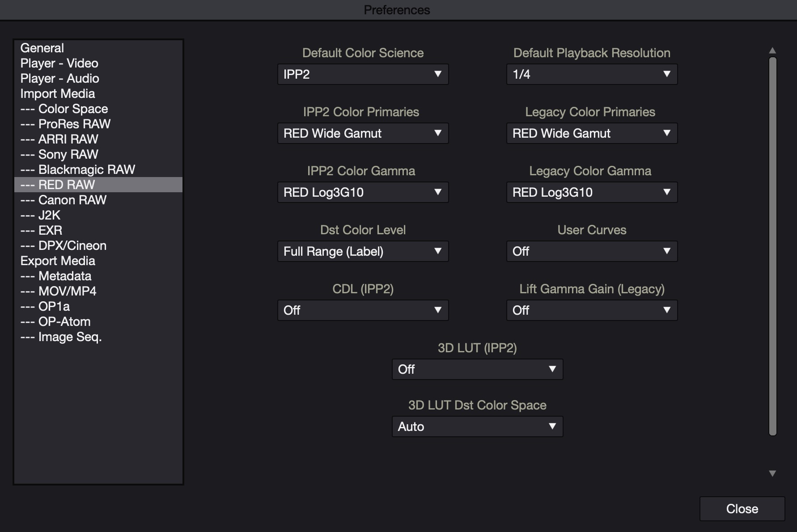Select the DPX/Cineon preferences
The image size is (797, 532).
pyautogui.click(x=63, y=245)
